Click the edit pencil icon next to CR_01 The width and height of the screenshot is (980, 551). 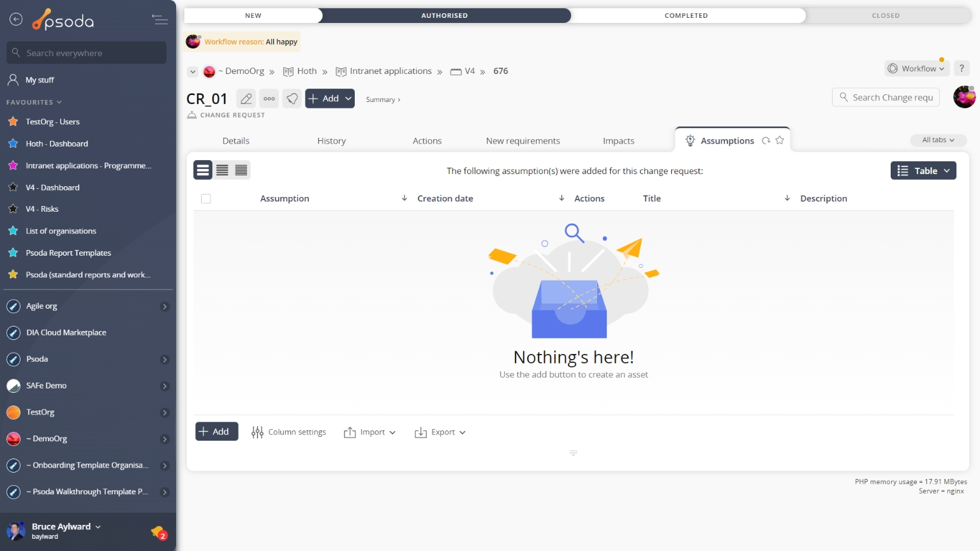pyautogui.click(x=246, y=99)
